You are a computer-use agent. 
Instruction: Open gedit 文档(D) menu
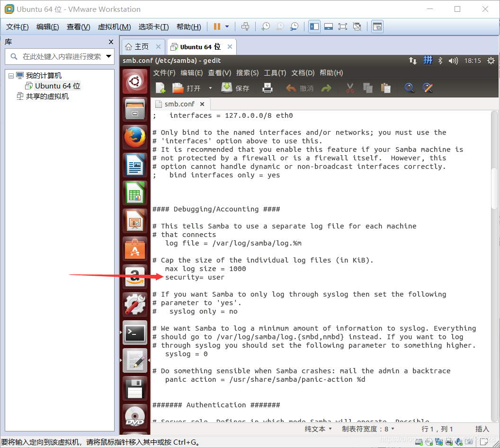click(303, 73)
